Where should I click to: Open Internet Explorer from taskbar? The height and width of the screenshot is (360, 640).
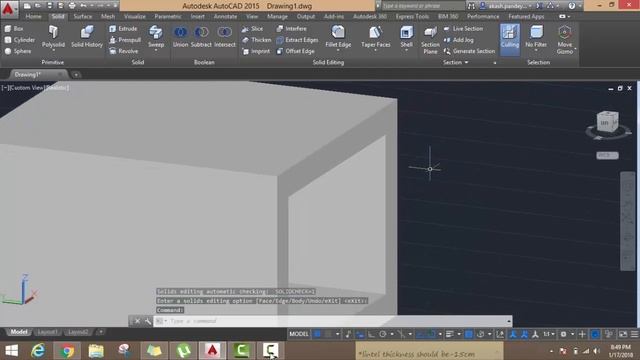38,351
